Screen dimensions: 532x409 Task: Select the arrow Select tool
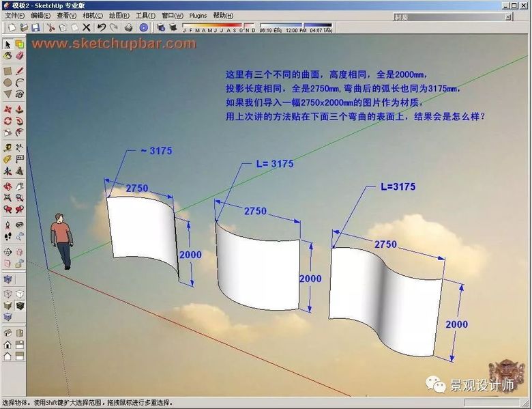(8, 44)
